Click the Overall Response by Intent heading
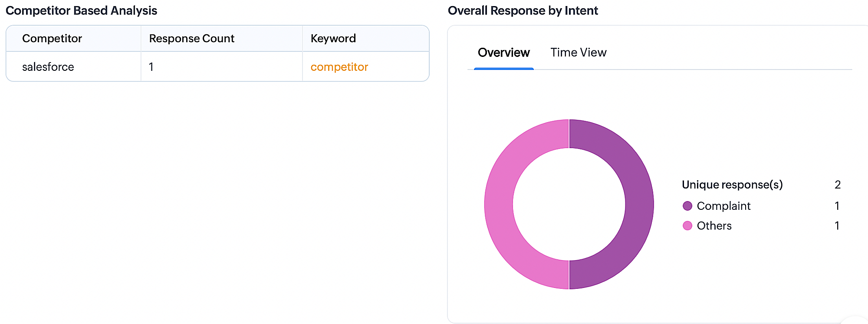 (523, 10)
